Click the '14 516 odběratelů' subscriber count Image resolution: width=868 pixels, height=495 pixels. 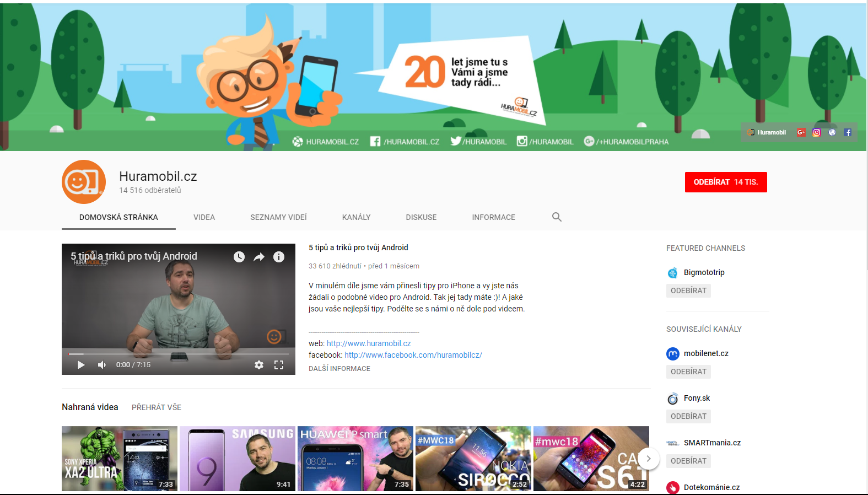click(150, 190)
